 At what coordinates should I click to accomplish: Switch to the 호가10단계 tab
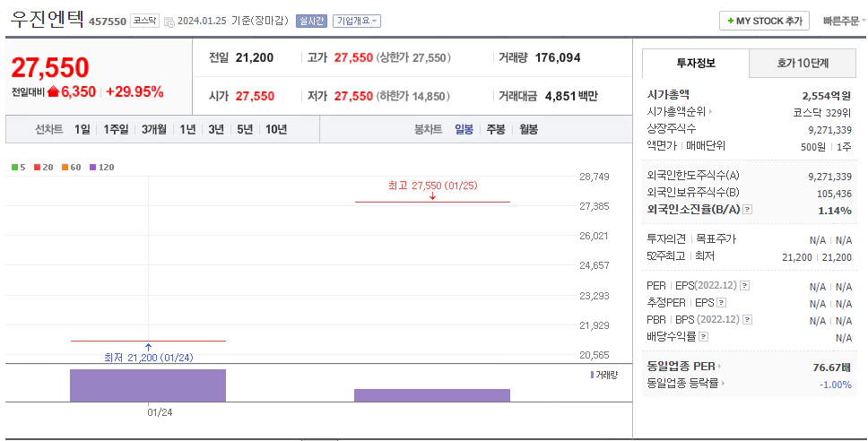click(x=803, y=63)
